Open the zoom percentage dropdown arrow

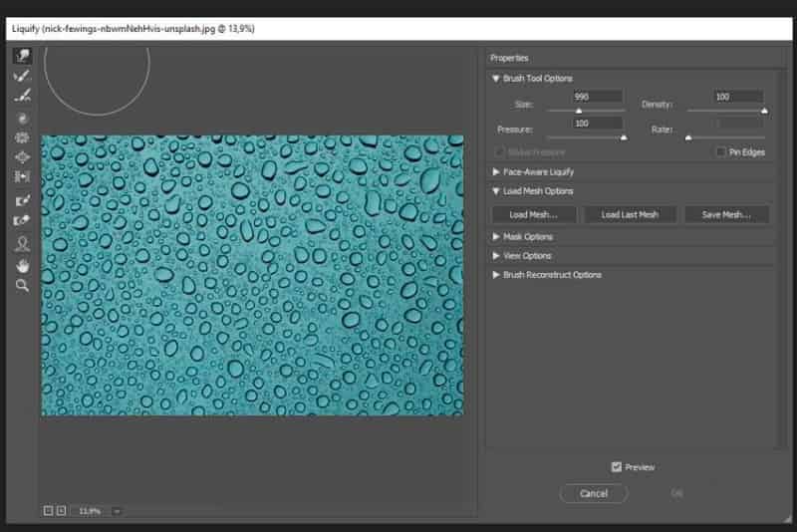click(x=117, y=511)
